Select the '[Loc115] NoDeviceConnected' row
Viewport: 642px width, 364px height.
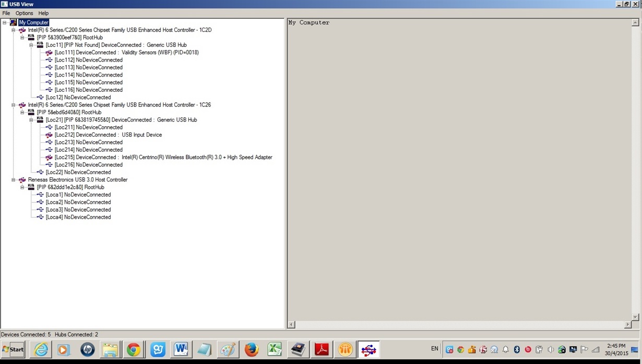coord(89,82)
